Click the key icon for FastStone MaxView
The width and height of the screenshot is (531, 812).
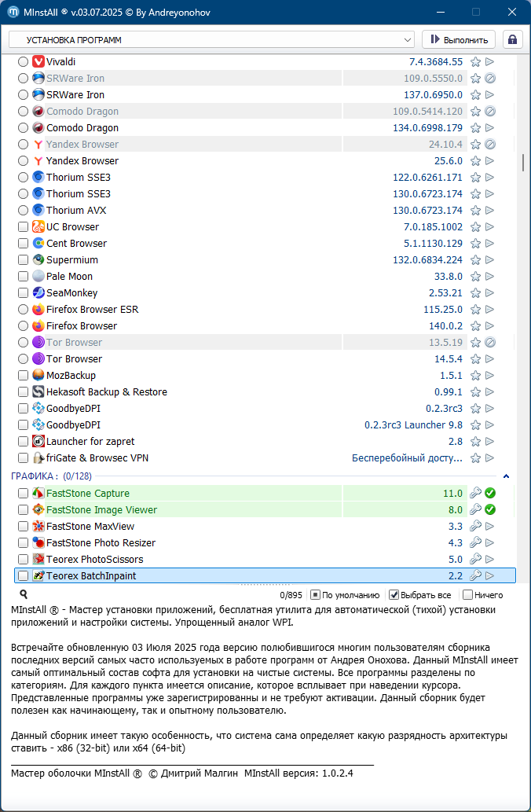click(x=475, y=526)
